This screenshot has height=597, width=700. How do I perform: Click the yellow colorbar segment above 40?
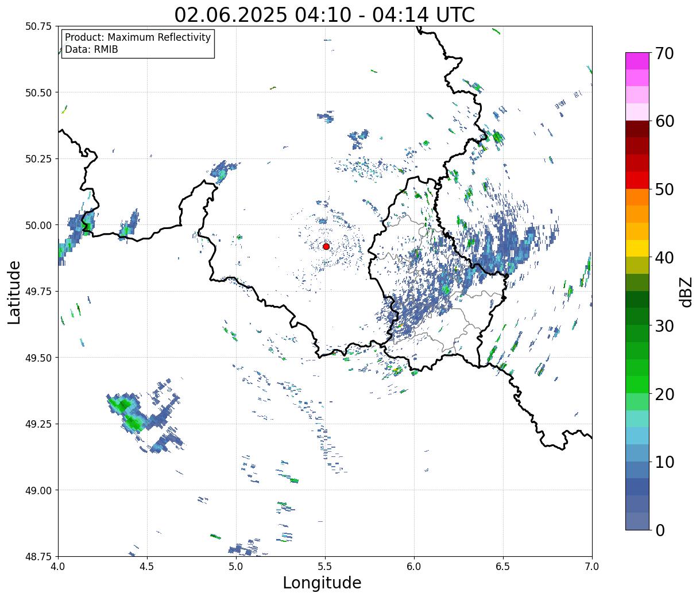click(637, 249)
